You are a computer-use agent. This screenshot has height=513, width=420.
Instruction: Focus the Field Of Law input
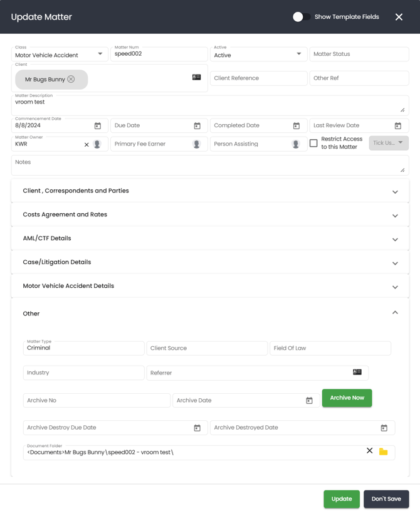tap(330, 348)
